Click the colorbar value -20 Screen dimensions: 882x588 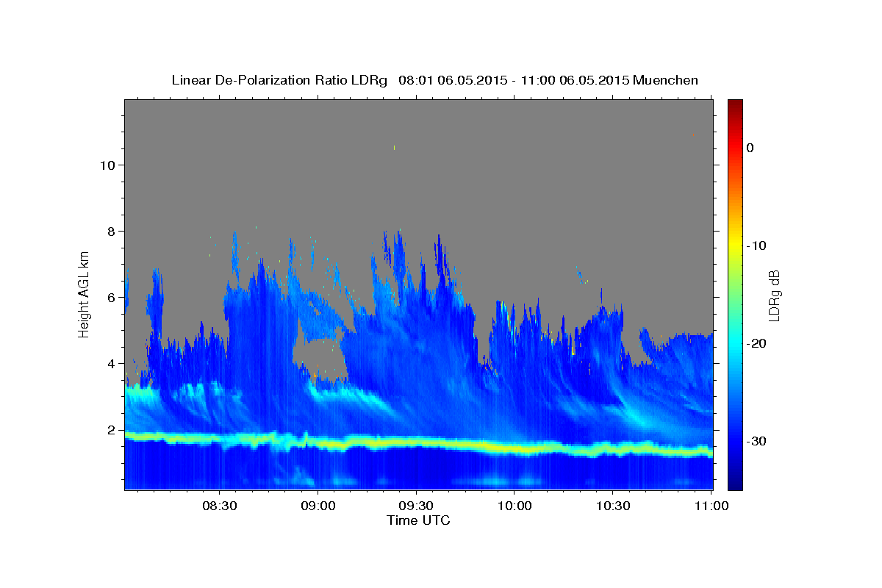pos(756,343)
